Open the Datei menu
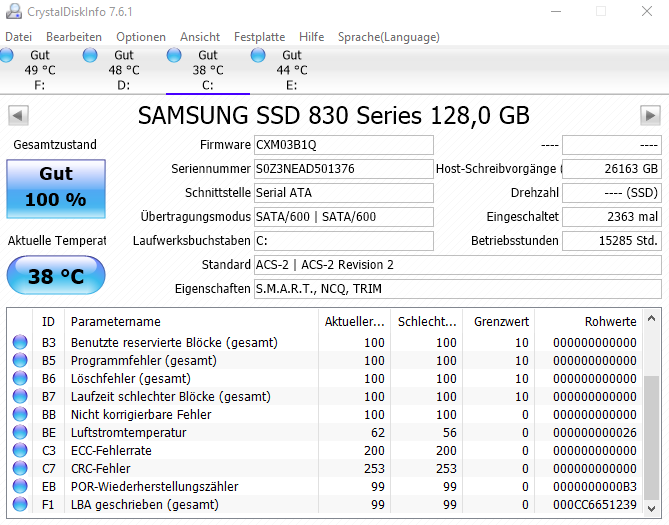This screenshot has height=525, width=669. (x=18, y=37)
